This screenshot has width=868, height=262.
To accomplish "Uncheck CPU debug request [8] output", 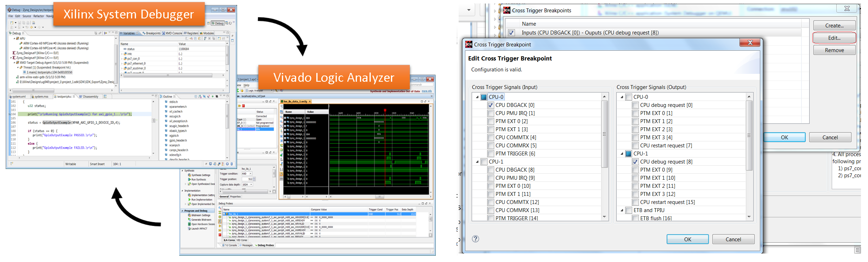I will 635,162.
